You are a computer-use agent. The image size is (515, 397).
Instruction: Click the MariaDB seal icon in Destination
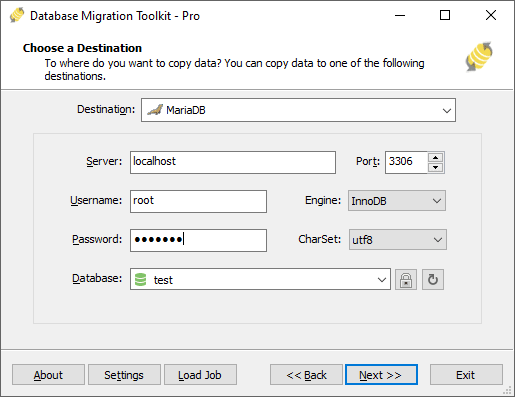155,110
